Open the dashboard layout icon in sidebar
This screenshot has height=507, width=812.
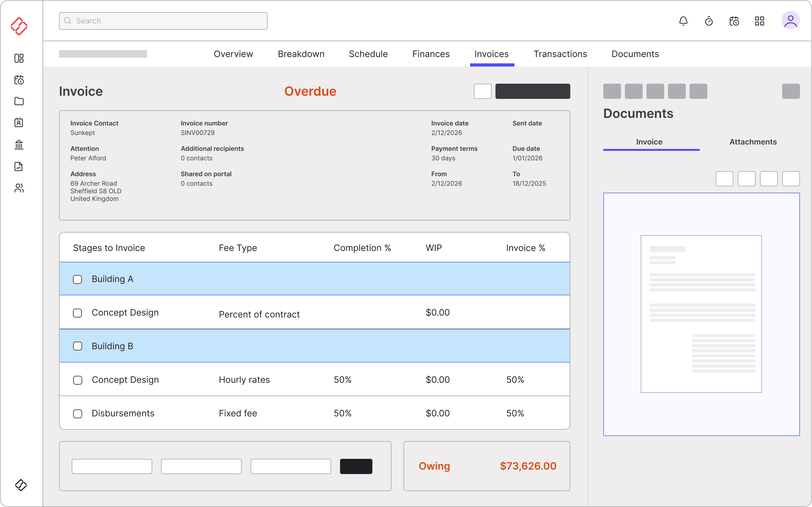[19, 58]
